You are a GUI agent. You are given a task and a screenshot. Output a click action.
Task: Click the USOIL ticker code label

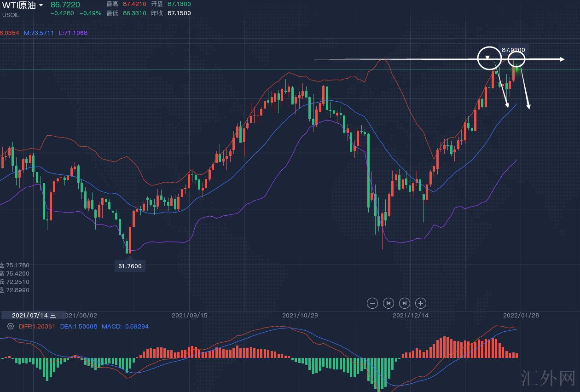coord(11,15)
